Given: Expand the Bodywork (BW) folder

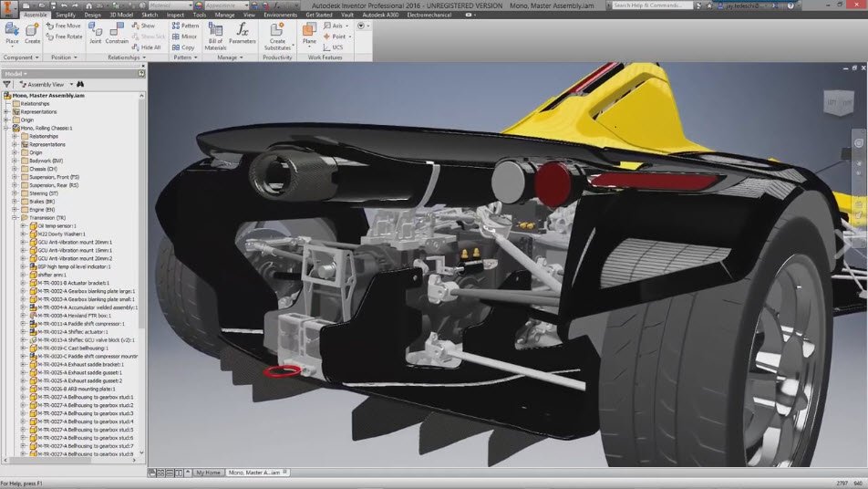Looking at the screenshot, I should [15, 161].
